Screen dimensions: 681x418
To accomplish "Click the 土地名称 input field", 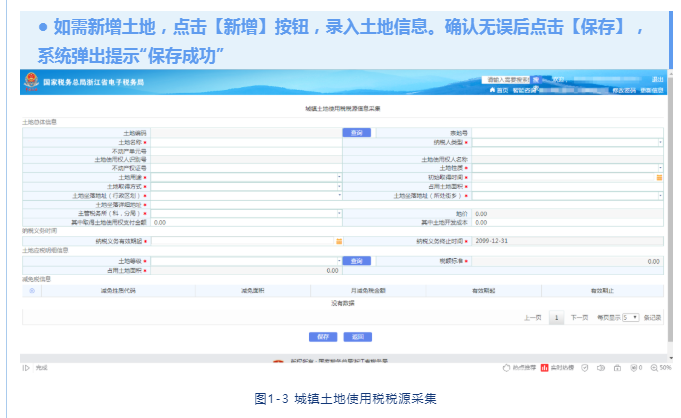I will (x=246, y=143).
